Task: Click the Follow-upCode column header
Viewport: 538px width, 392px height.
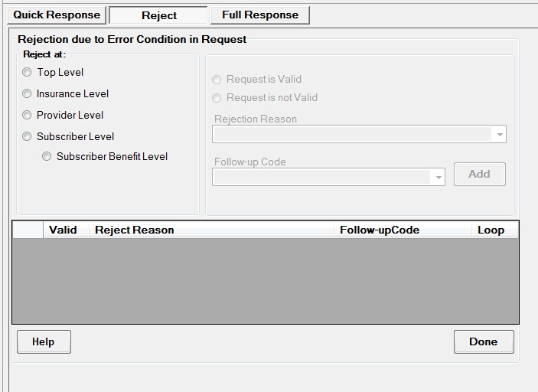Action: [x=380, y=230]
